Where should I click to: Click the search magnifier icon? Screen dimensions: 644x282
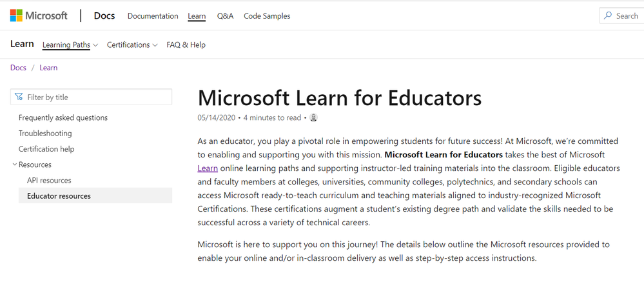608,15
